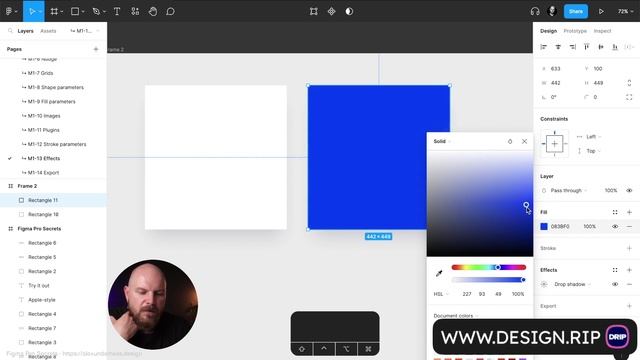Select the Move tool
Image resolution: width=640 pixels, height=360 pixels.
pos(32,11)
